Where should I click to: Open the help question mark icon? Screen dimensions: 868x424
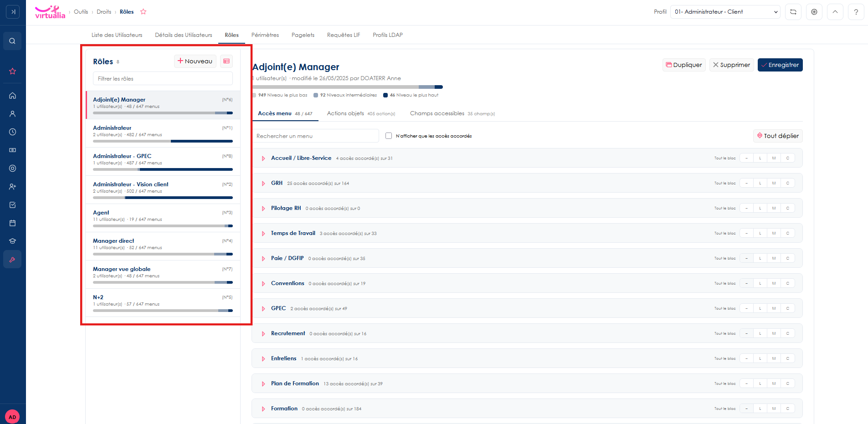click(856, 12)
